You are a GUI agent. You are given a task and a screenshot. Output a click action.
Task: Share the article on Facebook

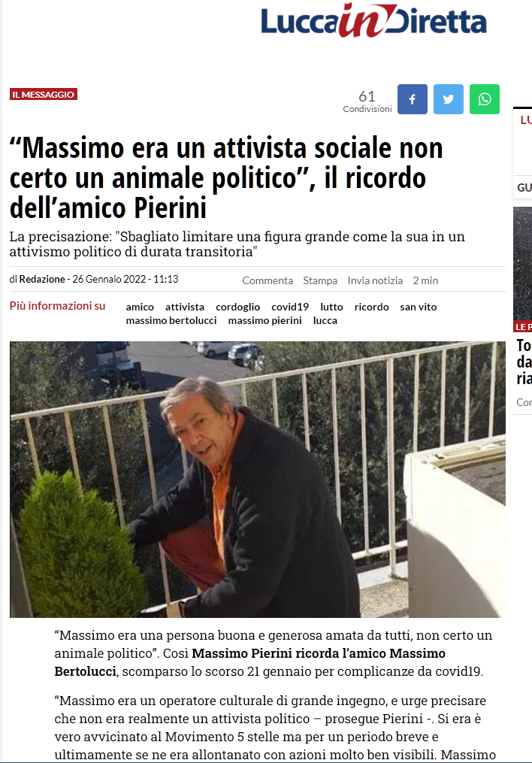click(413, 99)
